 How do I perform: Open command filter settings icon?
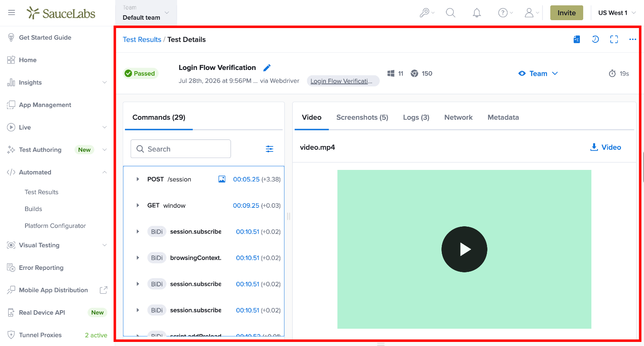pos(270,149)
